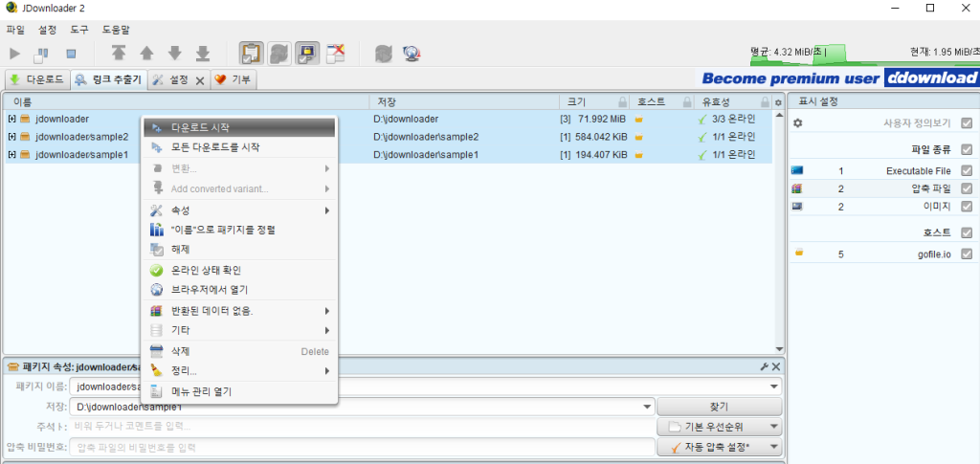Open the 자동 압축 설정 dropdown
This screenshot has width=980, height=464.
(720, 447)
